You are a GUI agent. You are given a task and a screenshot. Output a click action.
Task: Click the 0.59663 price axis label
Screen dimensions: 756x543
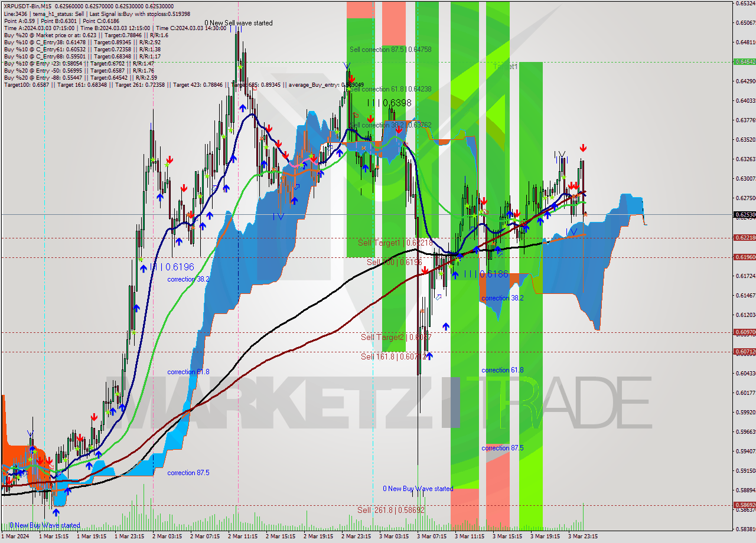pyautogui.click(x=745, y=431)
